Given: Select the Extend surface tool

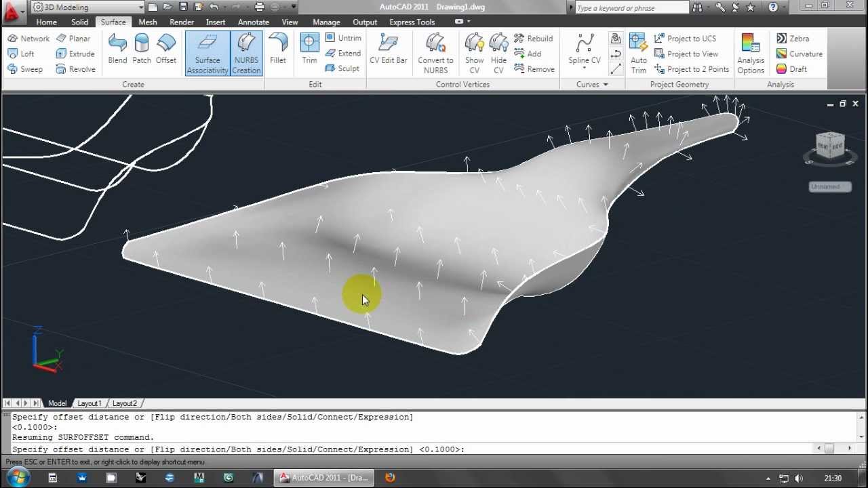Looking at the screenshot, I should click(343, 54).
